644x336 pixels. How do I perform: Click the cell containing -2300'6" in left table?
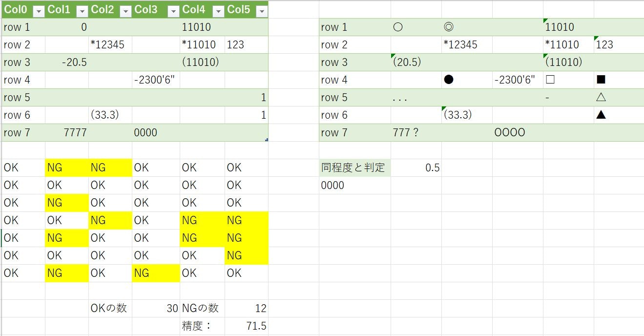pos(156,80)
